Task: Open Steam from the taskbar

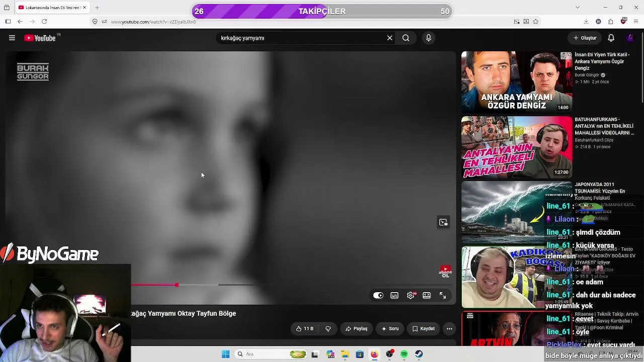Action: [419, 354]
